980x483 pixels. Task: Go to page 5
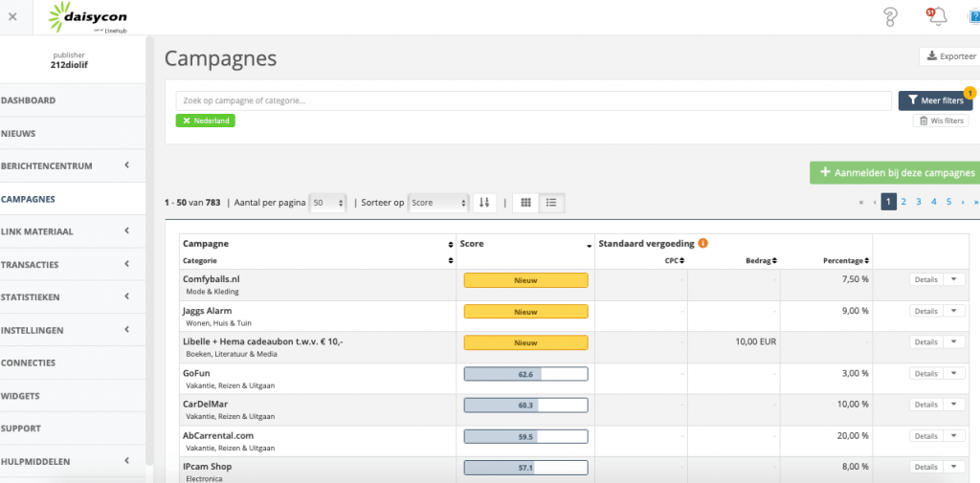point(948,202)
